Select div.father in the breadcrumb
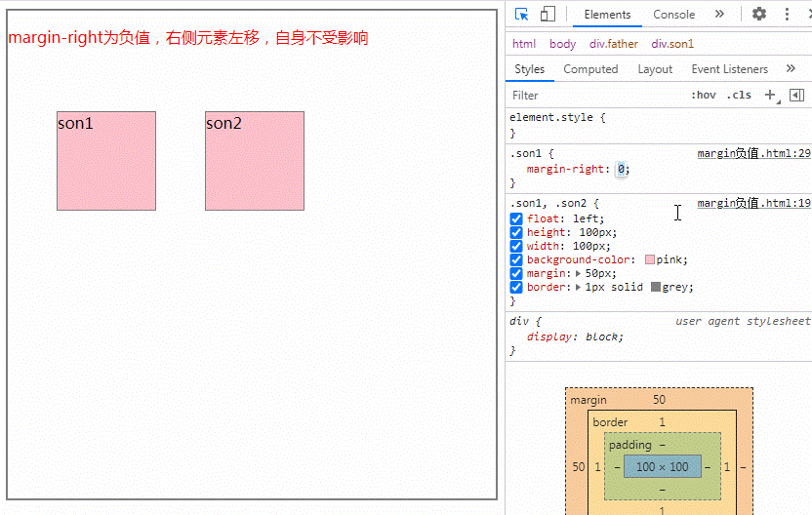This screenshot has height=515, width=812. point(613,44)
